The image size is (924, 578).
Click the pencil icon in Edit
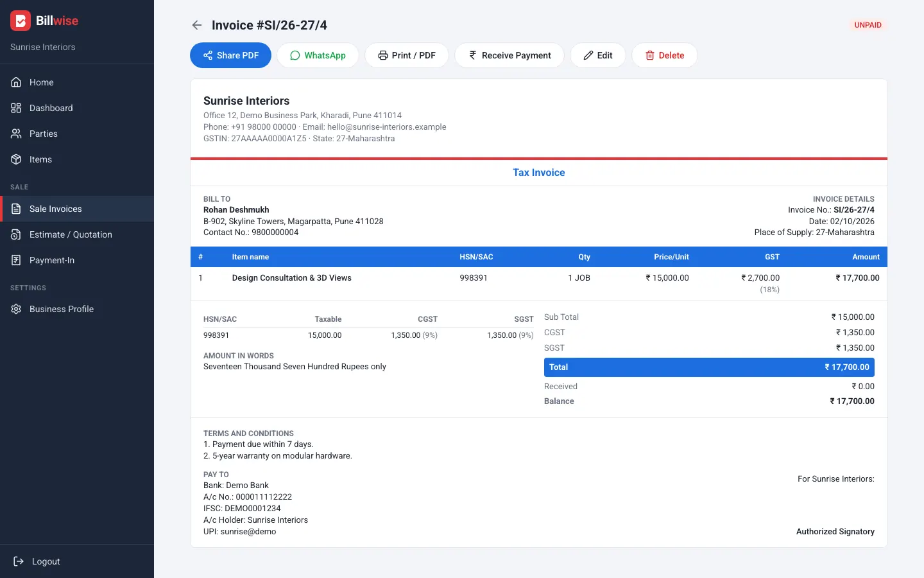[x=588, y=55]
